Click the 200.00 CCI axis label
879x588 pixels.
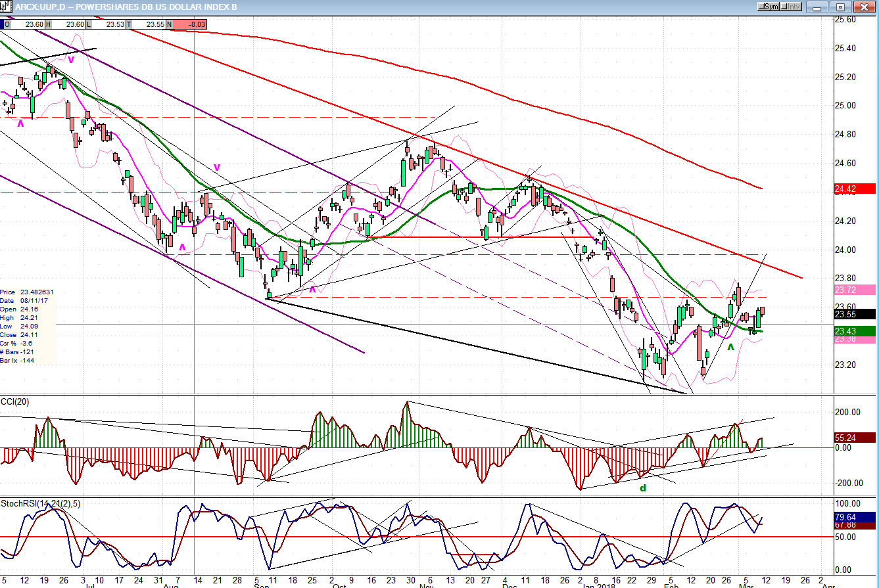[847, 413]
